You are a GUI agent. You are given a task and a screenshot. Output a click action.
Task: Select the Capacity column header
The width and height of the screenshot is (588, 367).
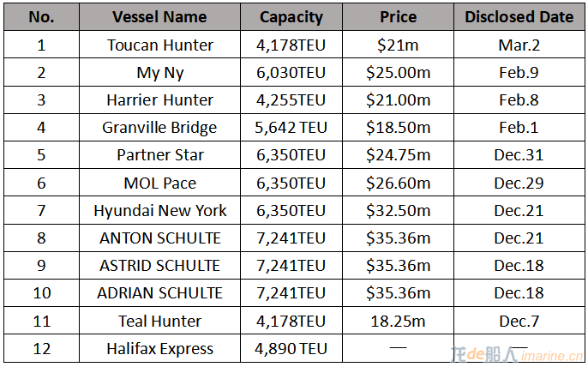291,17
